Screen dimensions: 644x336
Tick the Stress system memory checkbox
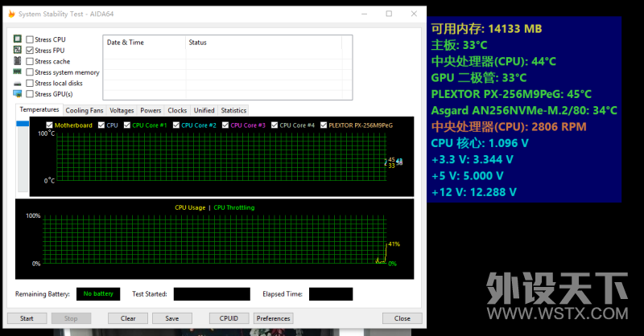point(30,72)
